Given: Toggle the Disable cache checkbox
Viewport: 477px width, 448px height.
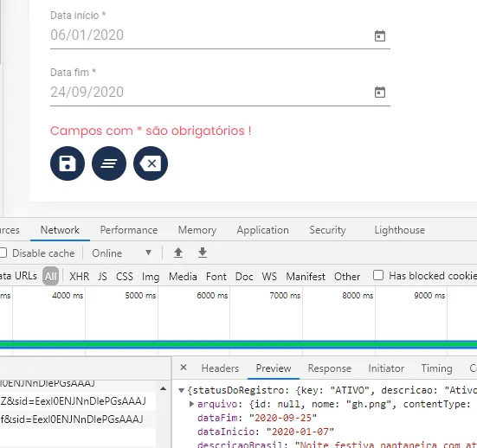Looking at the screenshot, I should click(x=3, y=253).
